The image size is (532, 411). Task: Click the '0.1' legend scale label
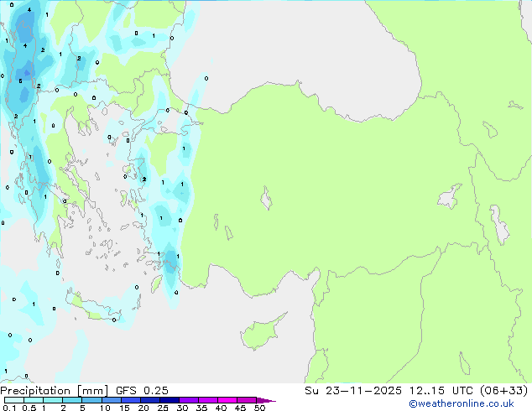[9, 408]
